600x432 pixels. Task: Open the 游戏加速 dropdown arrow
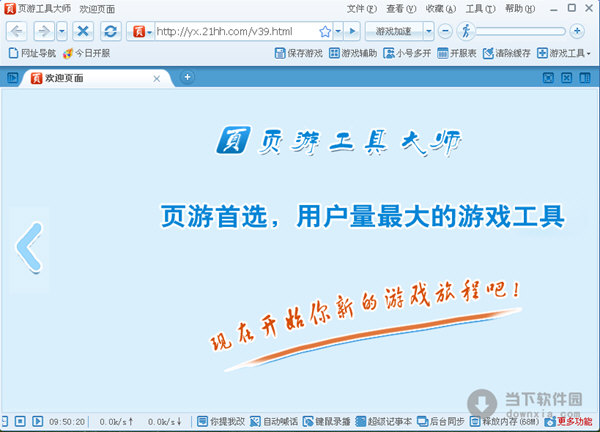[429, 31]
